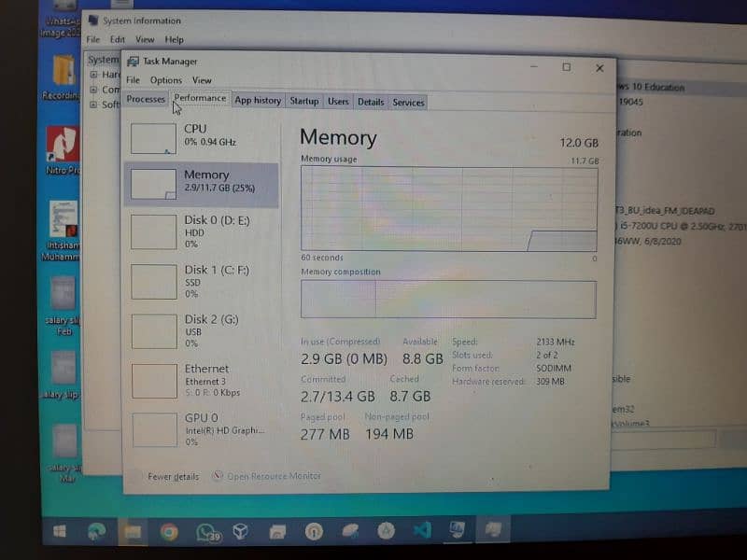
Task: Expand Hardware Resources node in System Information
Action: click(x=94, y=75)
